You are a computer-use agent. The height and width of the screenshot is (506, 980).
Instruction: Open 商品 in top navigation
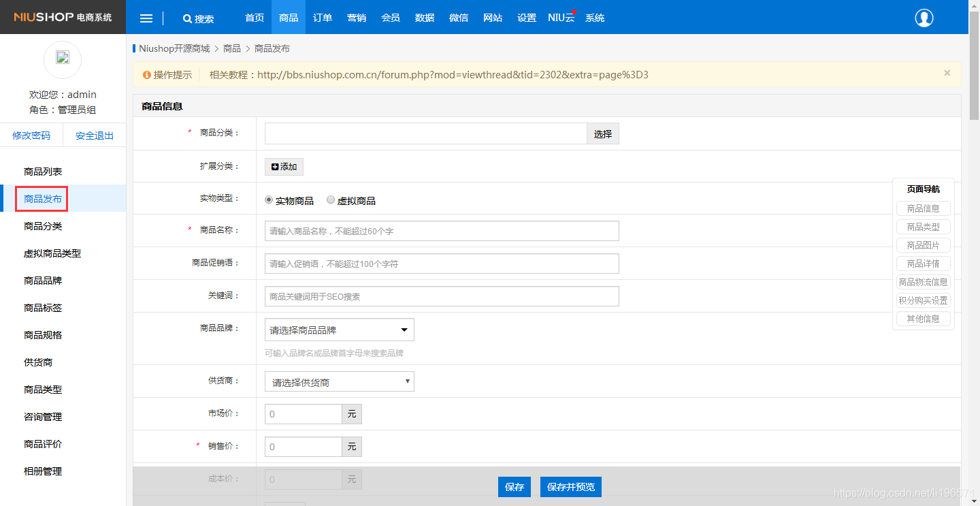(289, 18)
